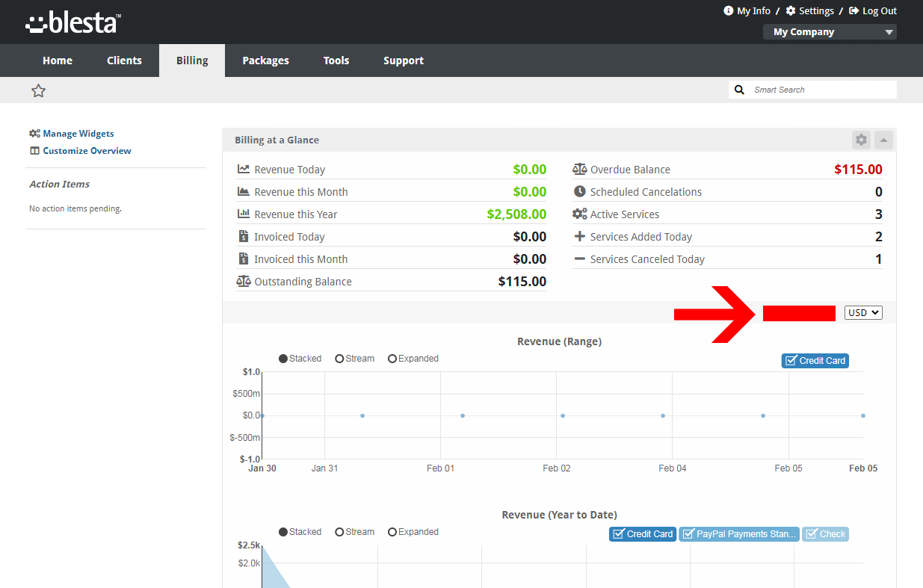Screen dimensions: 923x588
Task: Click the Feb 02 data point on range chart
Action: point(563,415)
